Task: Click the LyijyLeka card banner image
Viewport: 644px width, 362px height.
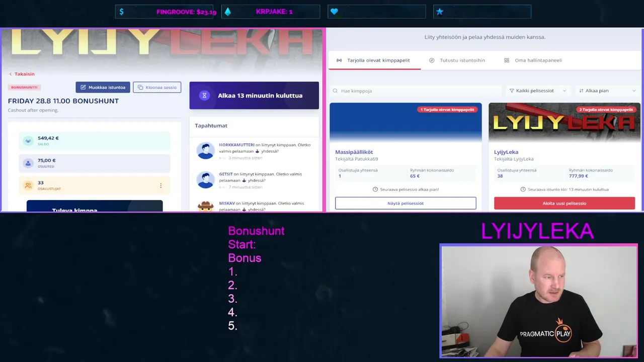Action: coord(565,123)
